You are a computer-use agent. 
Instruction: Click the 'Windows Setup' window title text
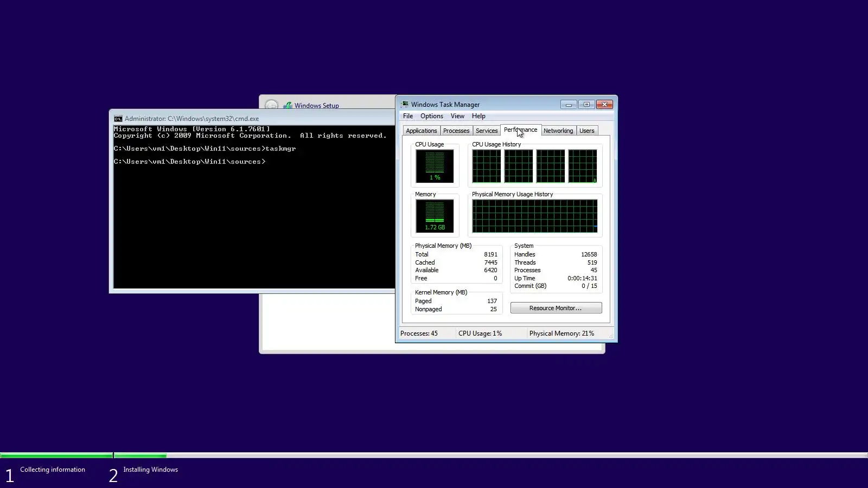[x=317, y=106]
